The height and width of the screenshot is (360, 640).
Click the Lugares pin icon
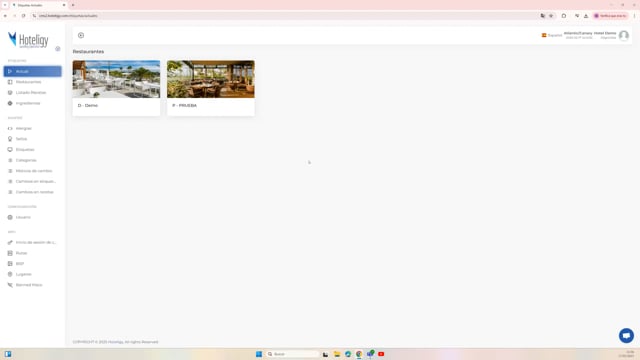point(10,274)
